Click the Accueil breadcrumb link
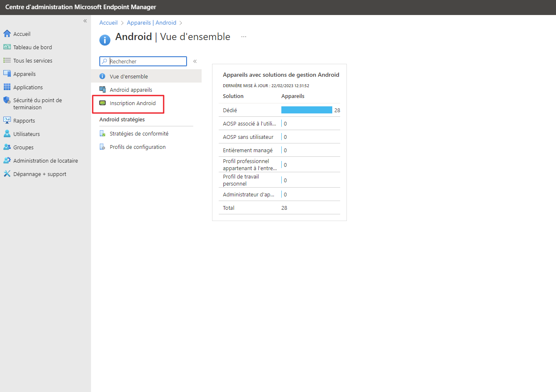 (x=109, y=23)
